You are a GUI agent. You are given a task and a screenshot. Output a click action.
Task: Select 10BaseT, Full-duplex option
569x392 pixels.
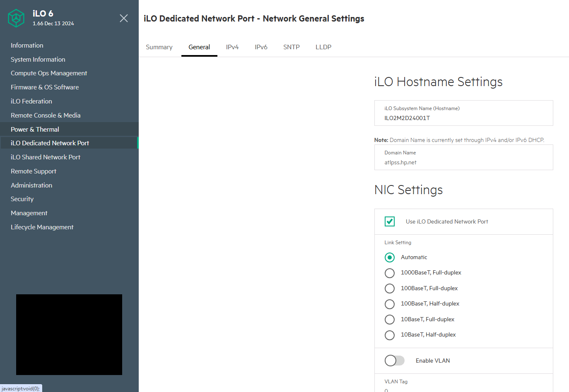click(x=390, y=320)
